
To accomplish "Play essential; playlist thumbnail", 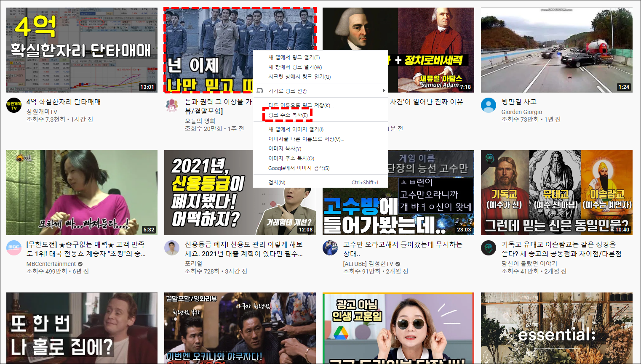I will tap(556, 328).
